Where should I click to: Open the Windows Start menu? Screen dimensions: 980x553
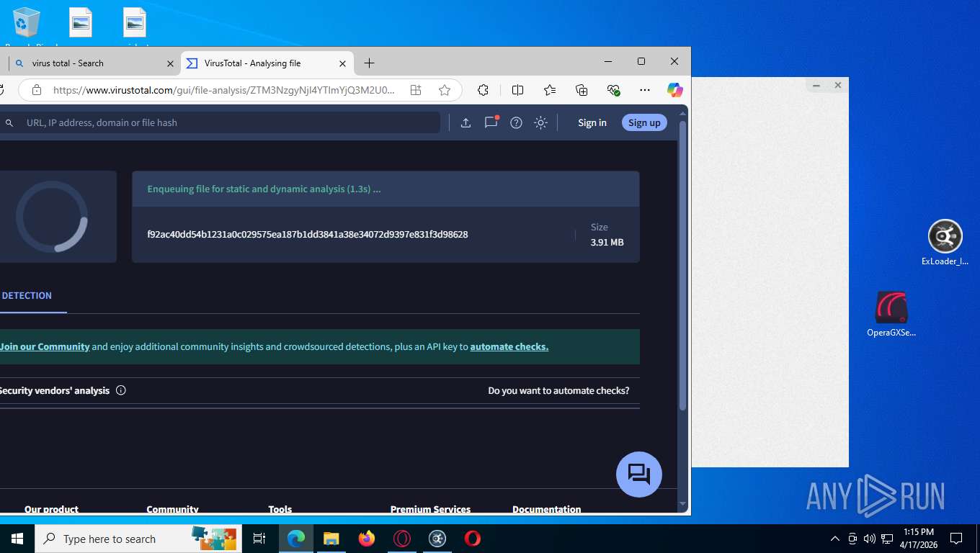coord(17,539)
